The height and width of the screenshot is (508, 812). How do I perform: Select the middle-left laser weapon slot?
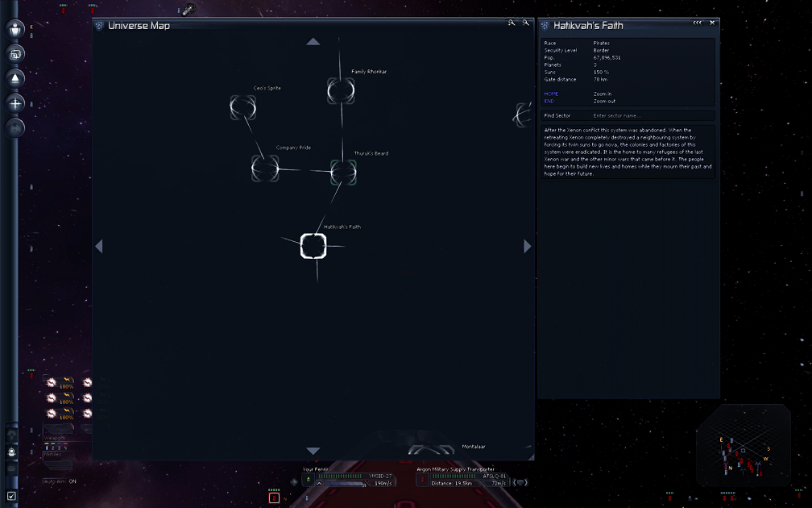59,398
